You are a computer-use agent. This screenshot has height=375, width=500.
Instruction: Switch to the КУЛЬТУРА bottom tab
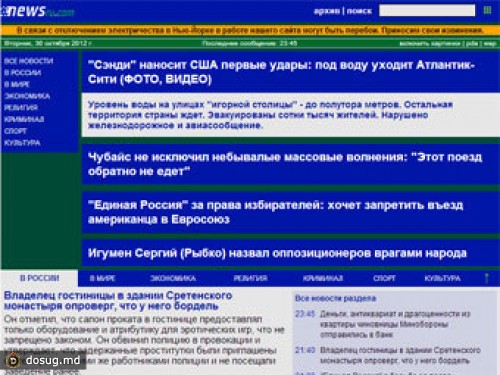click(x=442, y=278)
